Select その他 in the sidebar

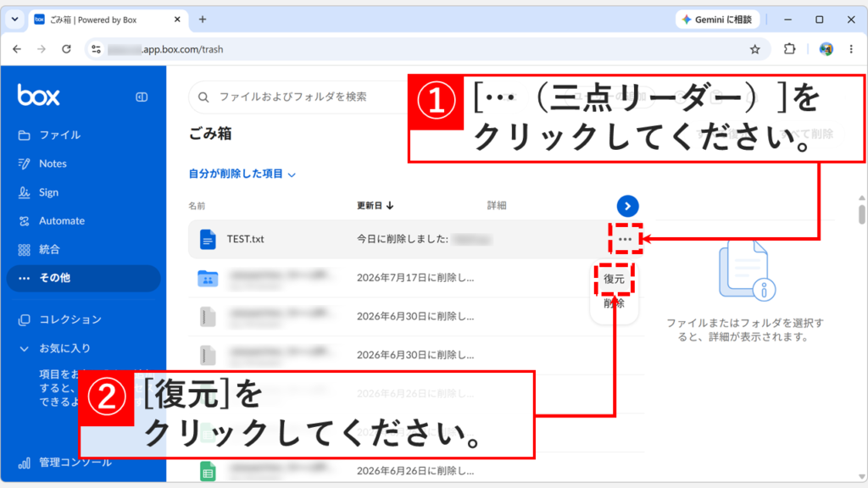pos(83,278)
